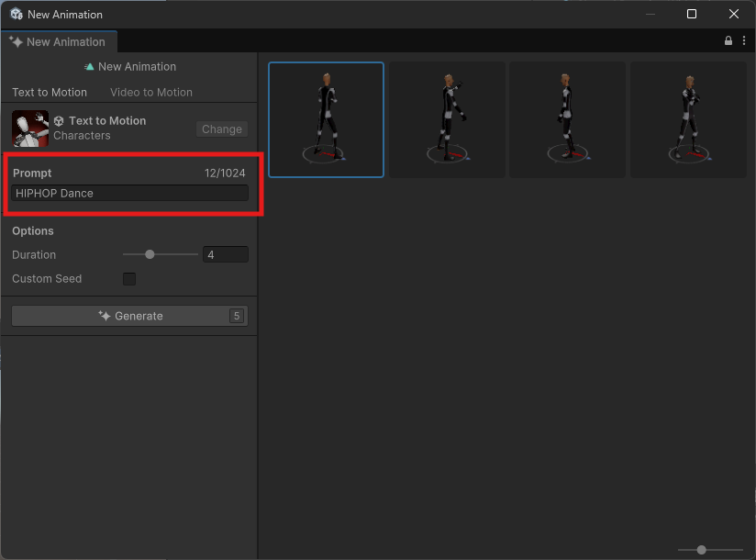Screen dimensions: 756x560
Task: Click the Characters subtitle text
Action: (x=82, y=136)
